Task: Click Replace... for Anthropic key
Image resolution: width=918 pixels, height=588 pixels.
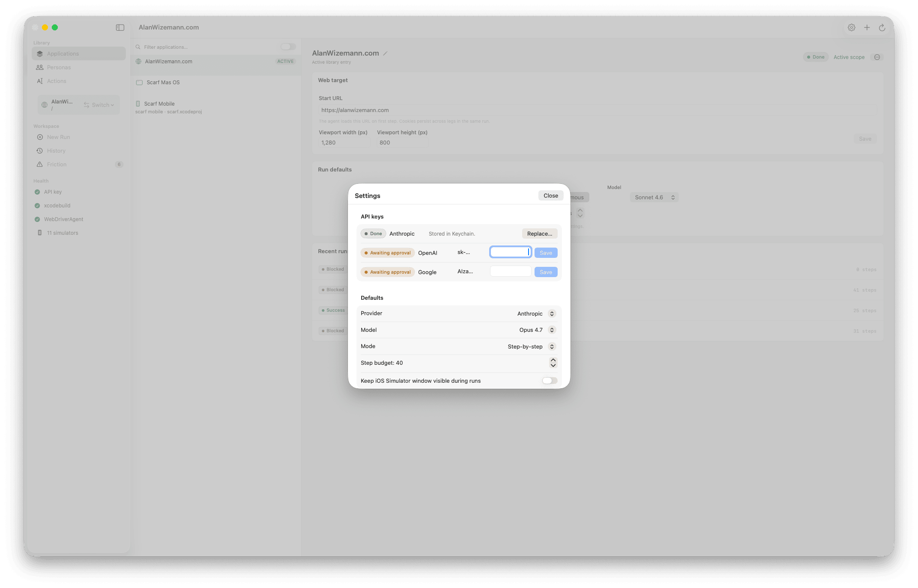Action: coord(539,233)
